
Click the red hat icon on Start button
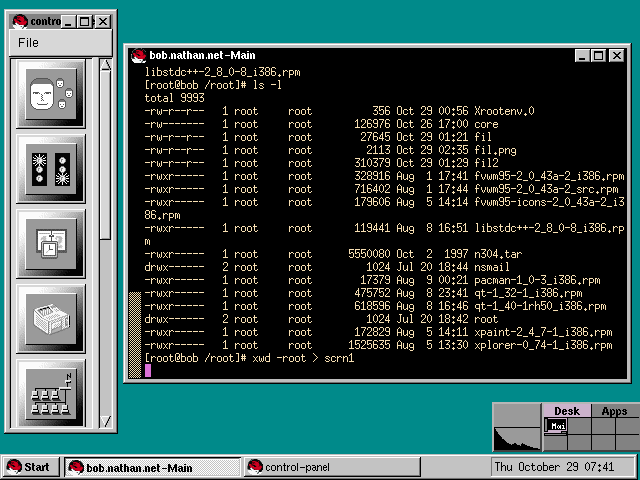click(14, 467)
